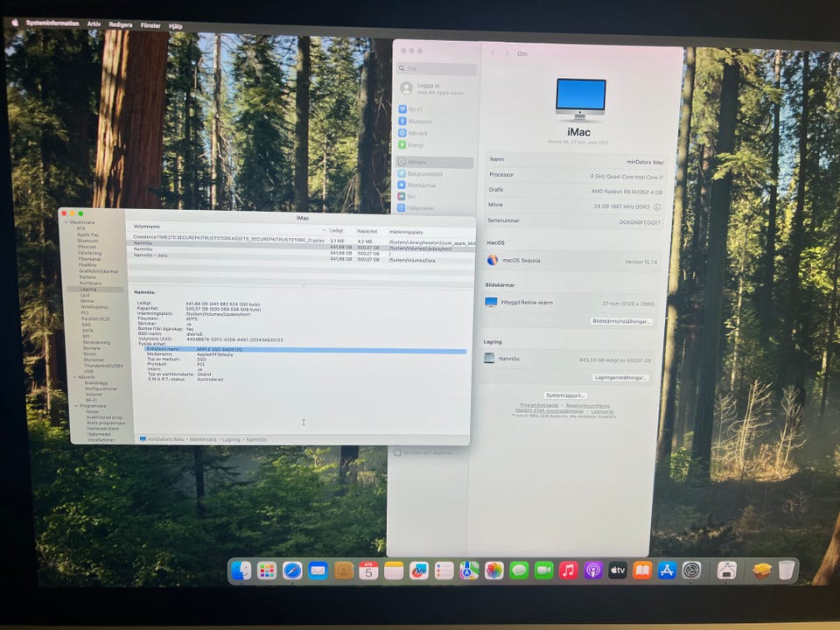This screenshot has height=630, width=840.
Task: Open Nätverk in System Settings sidebar
Action: [x=413, y=133]
